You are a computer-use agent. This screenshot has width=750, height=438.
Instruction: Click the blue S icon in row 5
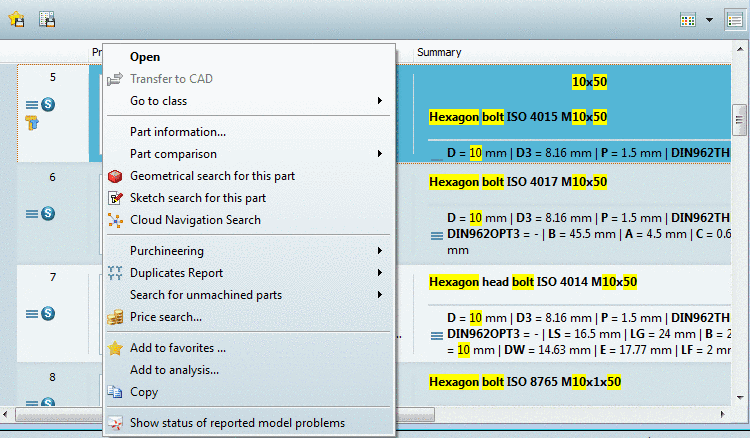(x=48, y=104)
